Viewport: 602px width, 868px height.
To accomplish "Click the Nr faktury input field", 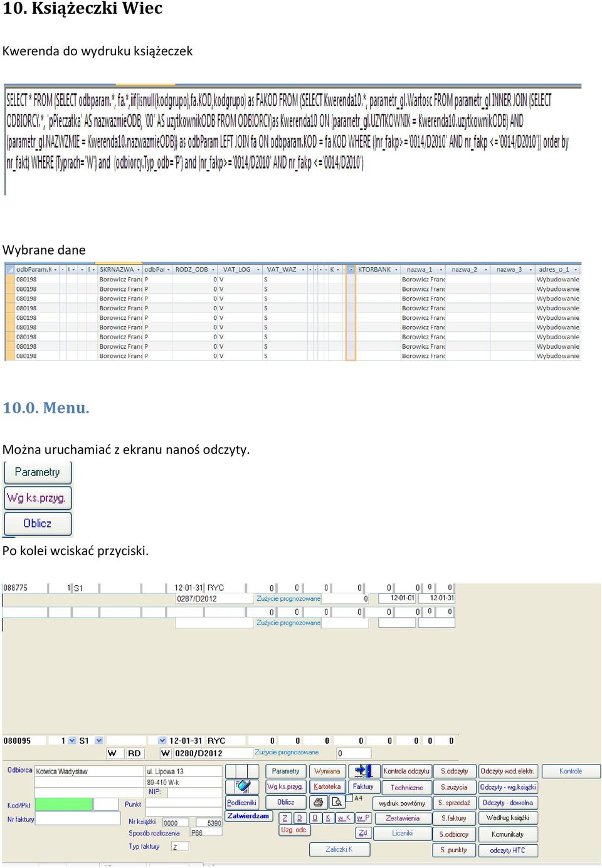I will (77, 818).
